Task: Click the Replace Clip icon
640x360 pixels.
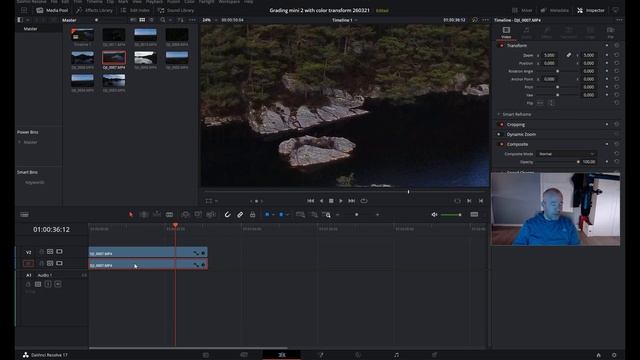Action: (x=211, y=215)
